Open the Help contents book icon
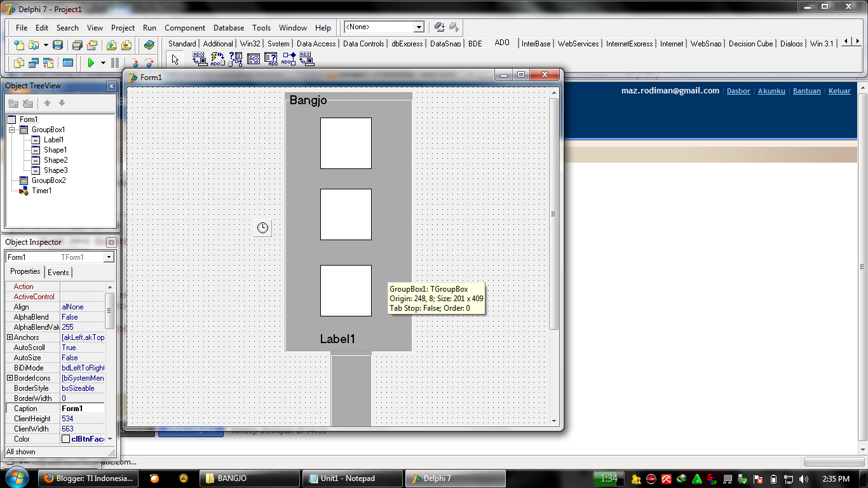 click(149, 45)
